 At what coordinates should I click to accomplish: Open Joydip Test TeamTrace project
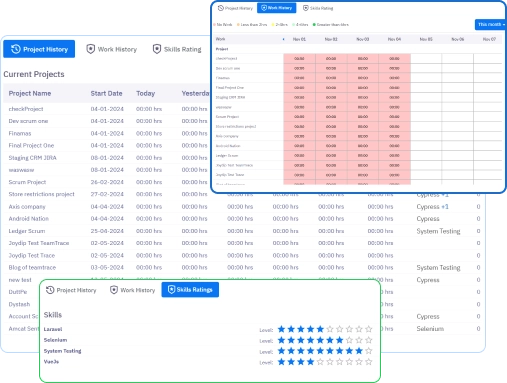point(39,243)
